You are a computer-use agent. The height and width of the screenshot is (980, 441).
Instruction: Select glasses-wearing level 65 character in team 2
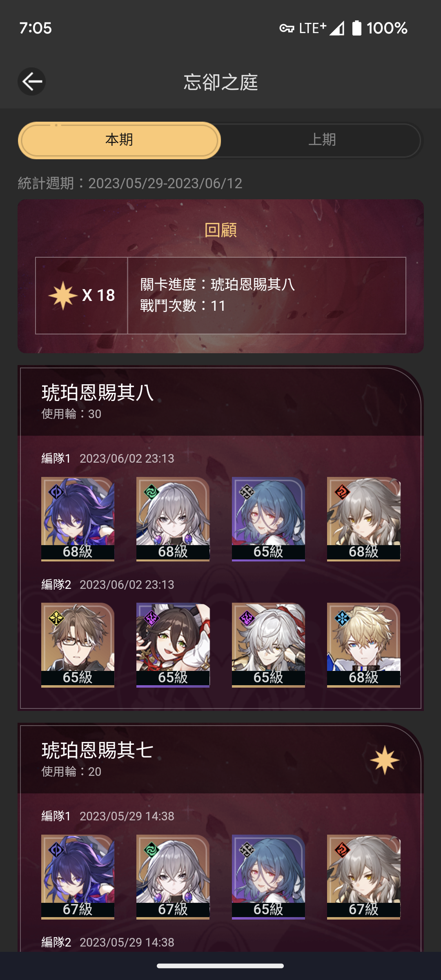point(78,645)
